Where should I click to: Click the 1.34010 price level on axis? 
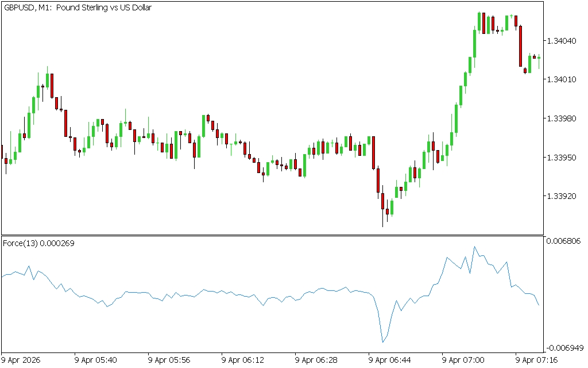[562, 79]
